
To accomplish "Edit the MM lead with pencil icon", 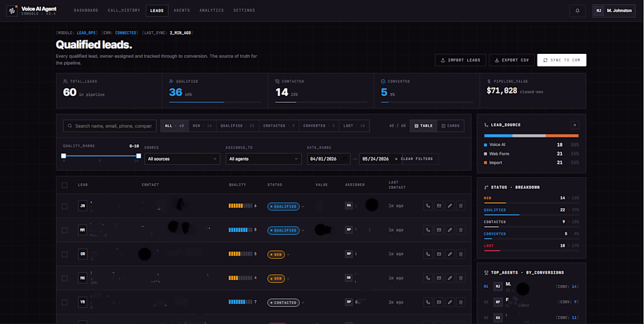I will click(450, 230).
